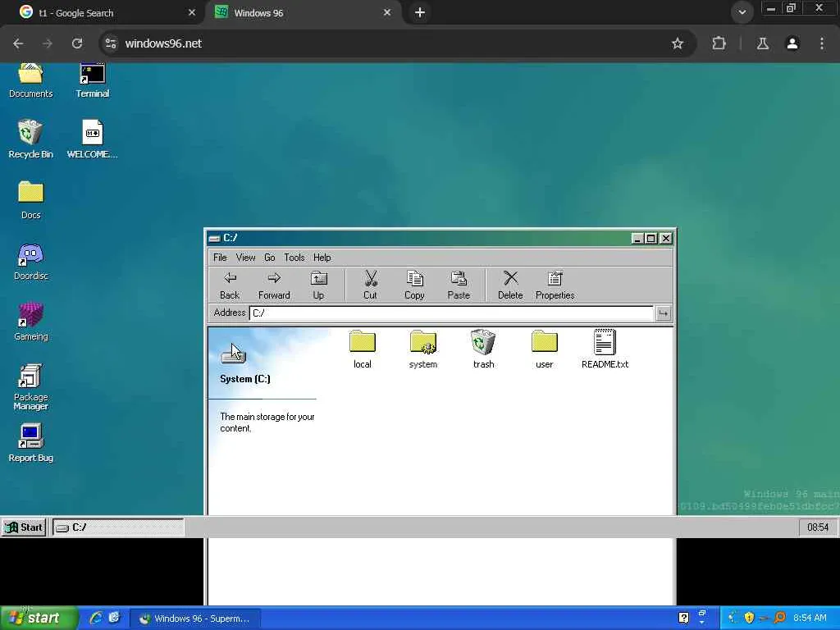The width and height of the screenshot is (840, 630).
Task: Open the View menu in explorer
Action: 245,257
